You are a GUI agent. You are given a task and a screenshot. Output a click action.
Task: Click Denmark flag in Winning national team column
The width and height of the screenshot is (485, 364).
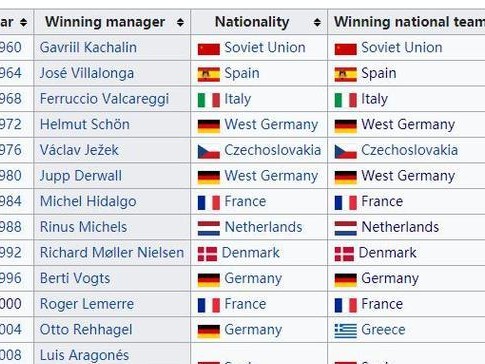(x=344, y=254)
